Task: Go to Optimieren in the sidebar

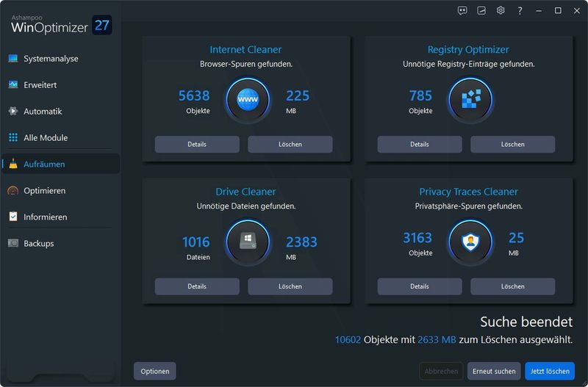Action: click(44, 191)
